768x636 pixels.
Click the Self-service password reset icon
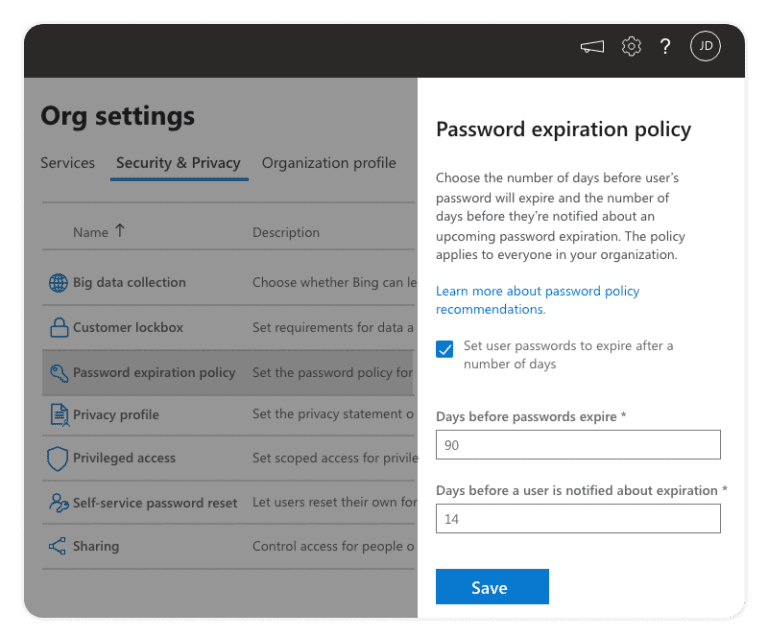58,503
